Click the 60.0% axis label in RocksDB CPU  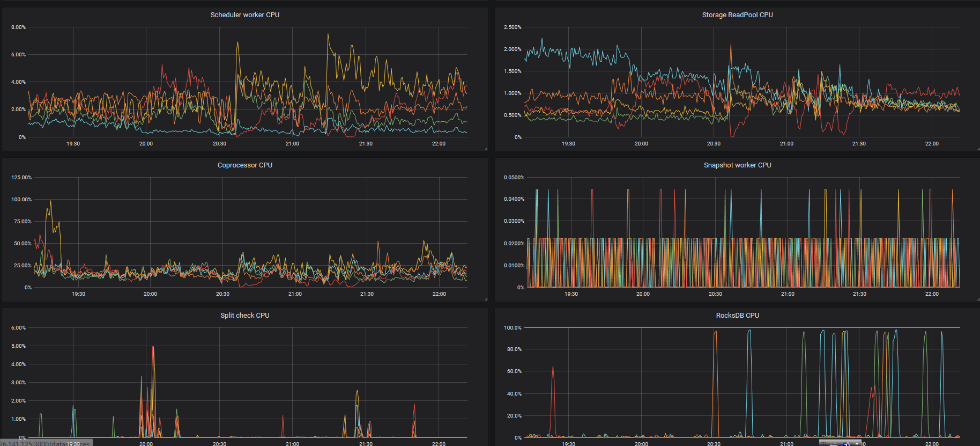click(514, 371)
